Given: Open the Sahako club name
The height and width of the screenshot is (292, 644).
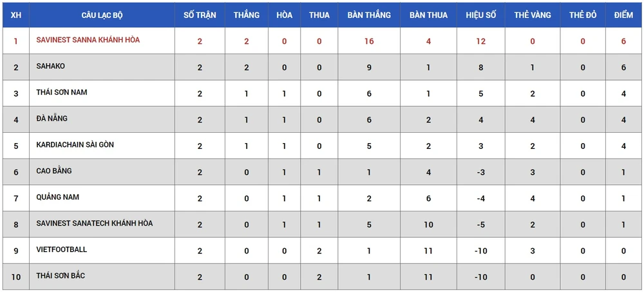Looking at the screenshot, I should click(51, 66).
